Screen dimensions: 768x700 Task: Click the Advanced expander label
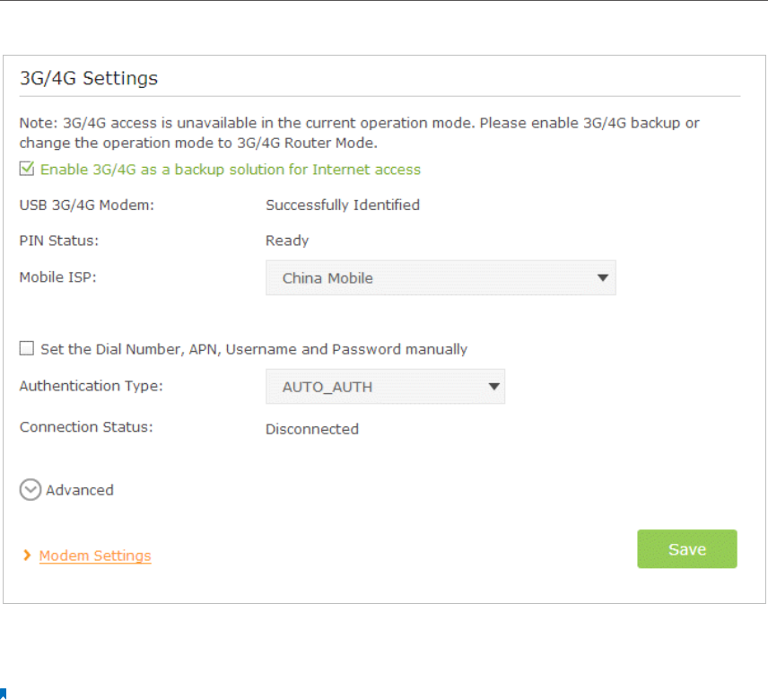[x=80, y=490]
